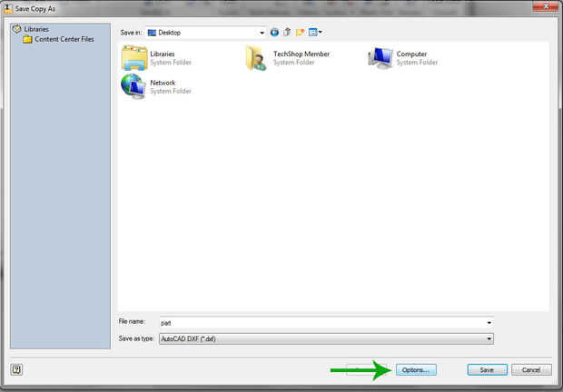Image resolution: width=563 pixels, height=392 pixels.
Task: Go up one folder level icon
Action: (287, 33)
